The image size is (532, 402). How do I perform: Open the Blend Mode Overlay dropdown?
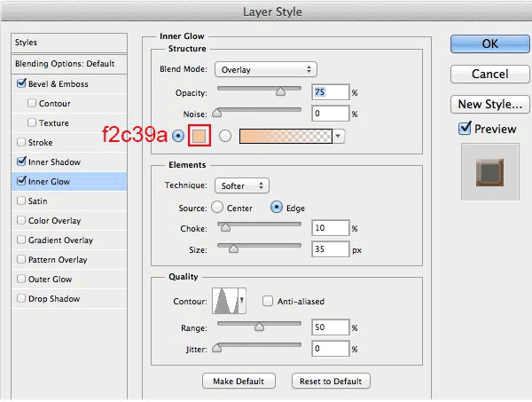point(266,69)
